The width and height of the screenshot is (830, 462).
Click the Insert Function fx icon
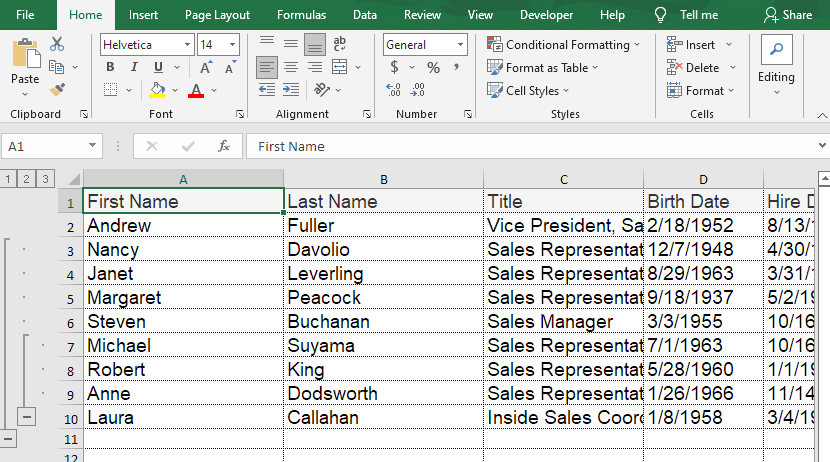pyautogui.click(x=225, y=146)
